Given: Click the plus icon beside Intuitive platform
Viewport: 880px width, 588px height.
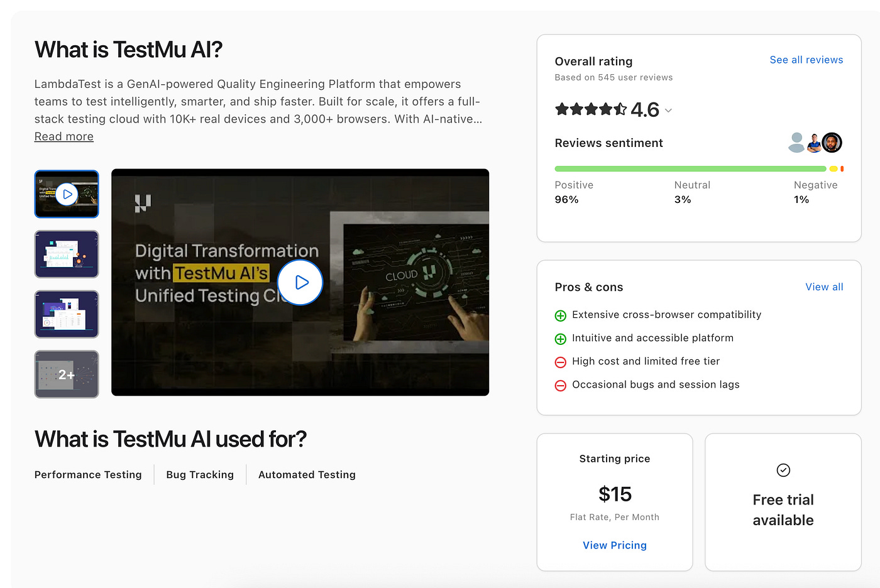Looking at the screenshot, I should point(561,339).
